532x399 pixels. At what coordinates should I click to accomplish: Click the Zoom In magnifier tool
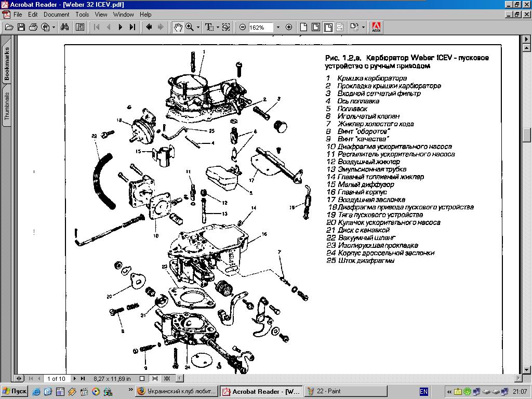click(x=190, y=27)
